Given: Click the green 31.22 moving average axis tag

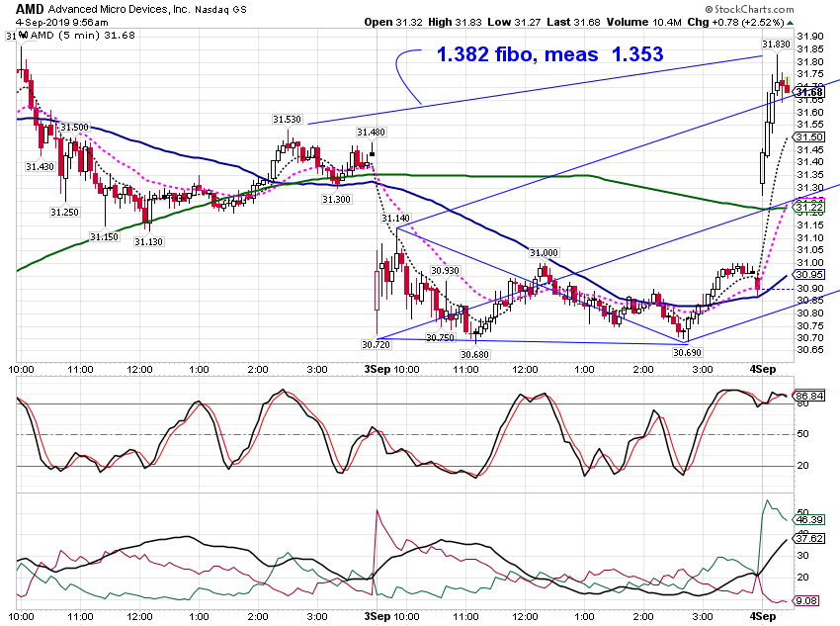Looking at the screenshot, I should (x=808, y=208).
